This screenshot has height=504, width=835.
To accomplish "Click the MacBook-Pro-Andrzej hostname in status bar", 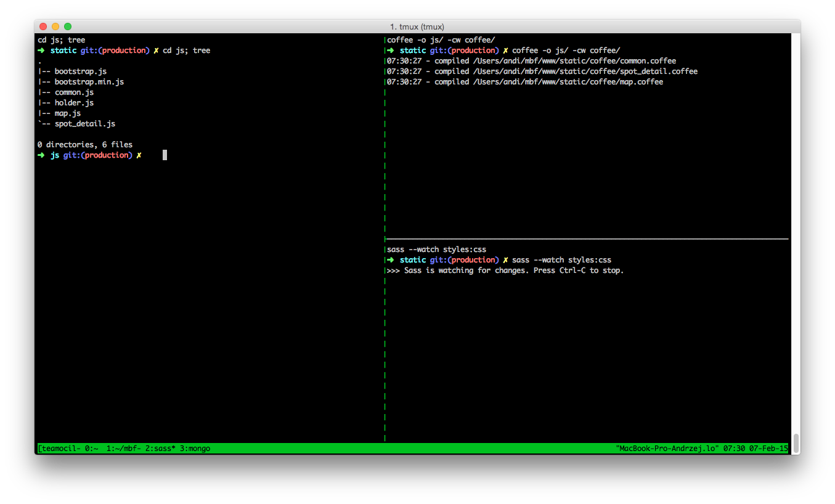I will 667,449.
